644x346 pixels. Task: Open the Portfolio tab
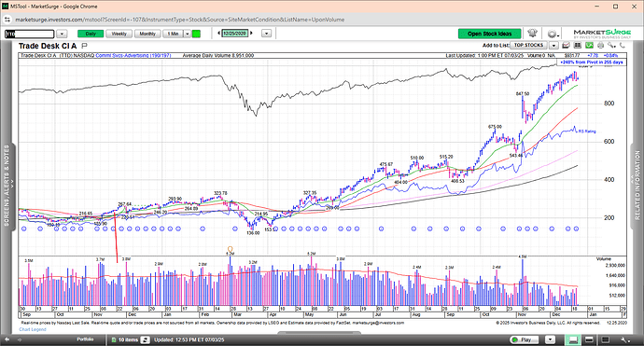coord(85,339)
